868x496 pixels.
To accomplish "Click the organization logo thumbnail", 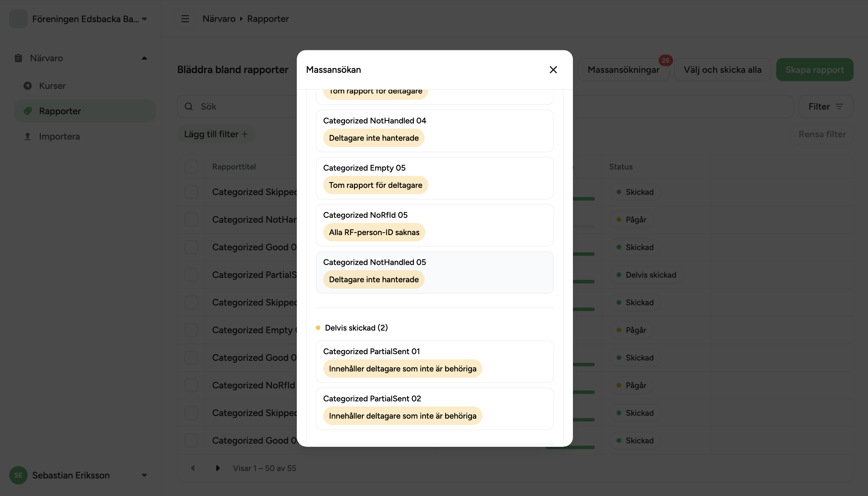I will point(18,19).
